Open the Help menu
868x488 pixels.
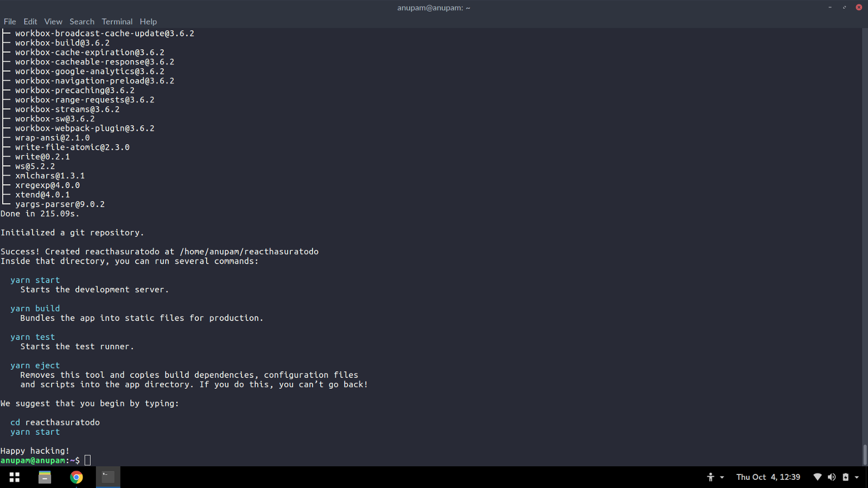(x=148, y=22)
